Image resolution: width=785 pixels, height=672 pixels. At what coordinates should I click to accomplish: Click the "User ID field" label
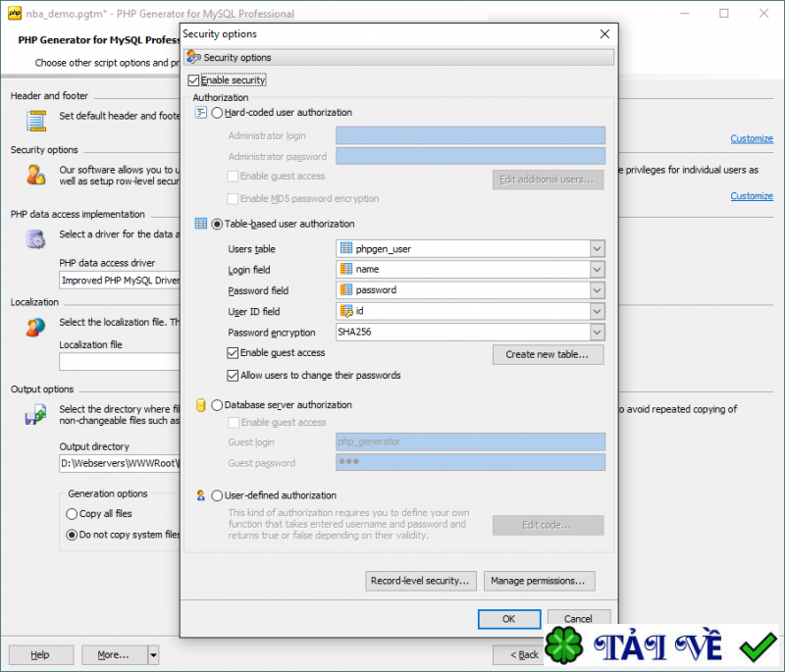(x=254, y=311)
